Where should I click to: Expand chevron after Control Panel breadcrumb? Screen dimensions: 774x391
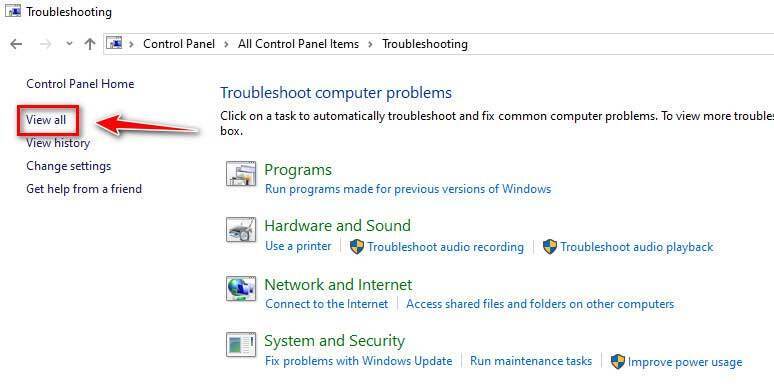[227, 44]
